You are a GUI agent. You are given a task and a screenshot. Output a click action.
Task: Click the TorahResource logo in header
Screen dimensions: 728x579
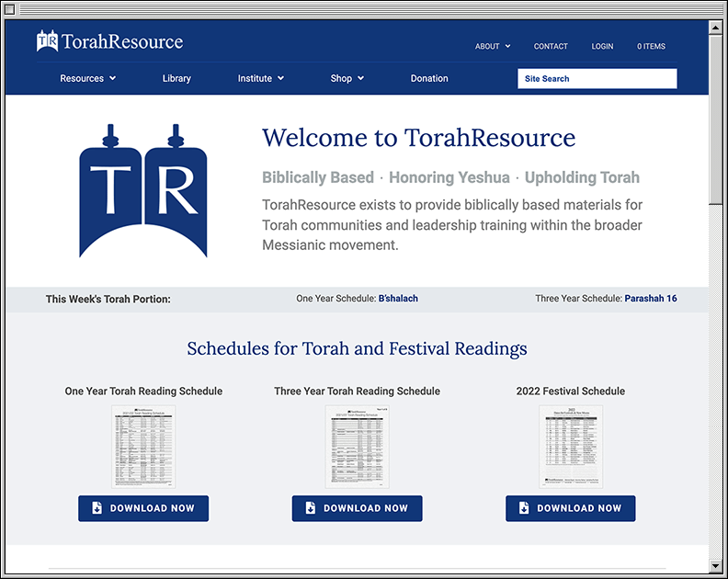(109, 41)
